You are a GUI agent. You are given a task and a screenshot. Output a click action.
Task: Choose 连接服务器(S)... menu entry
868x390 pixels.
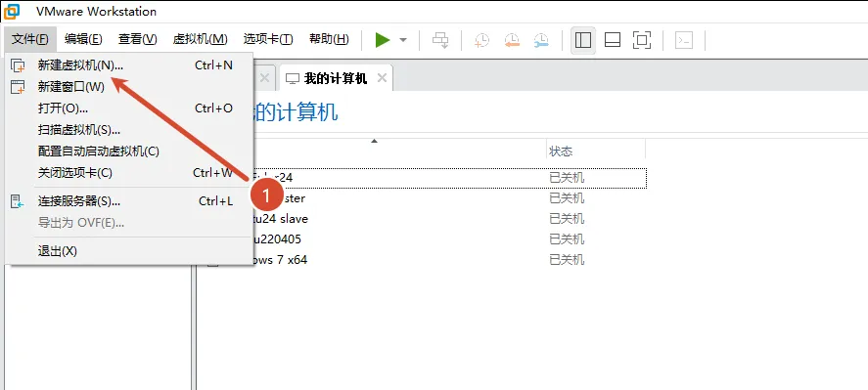point(129,201)
